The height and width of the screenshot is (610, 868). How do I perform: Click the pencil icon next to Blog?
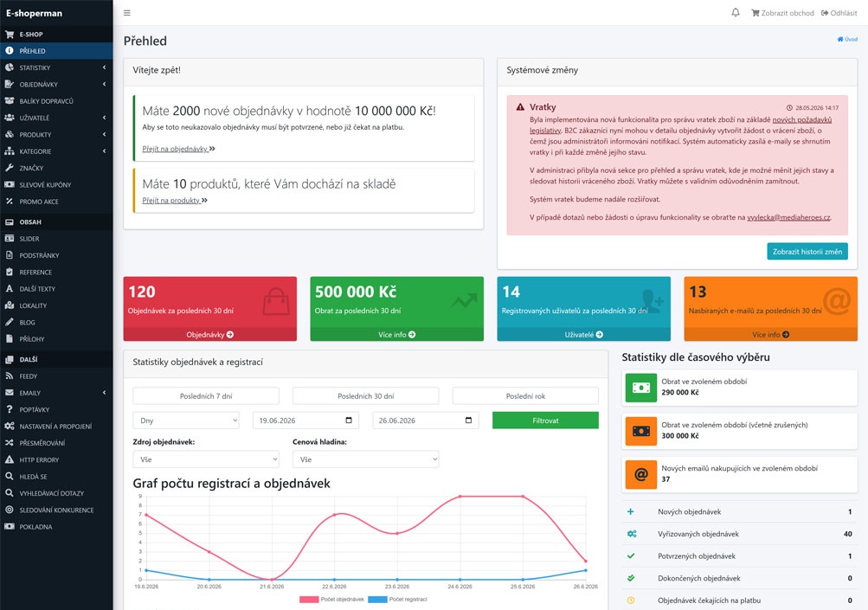click(x=10, y=322)
